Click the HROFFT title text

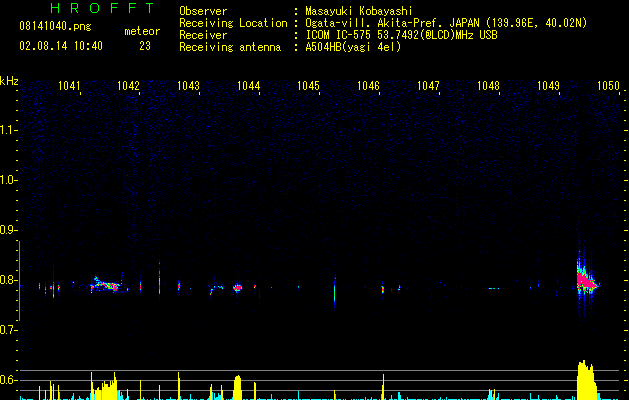(102, 8)
